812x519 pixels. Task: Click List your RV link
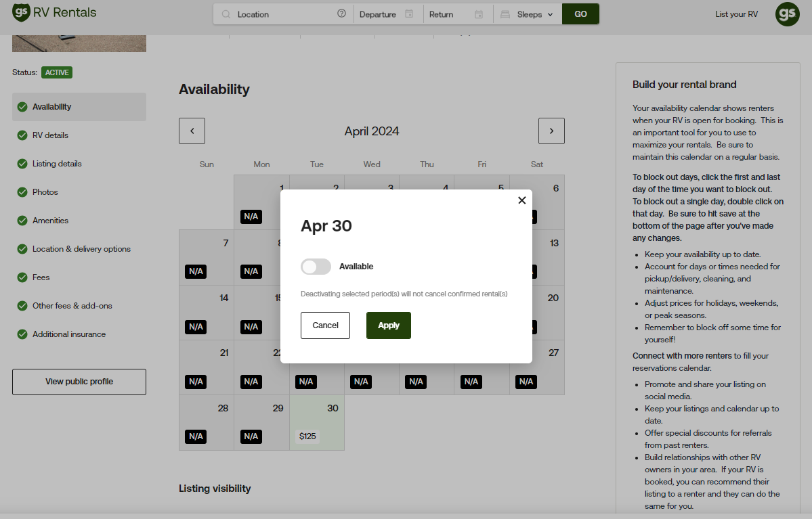pos(736,14)
